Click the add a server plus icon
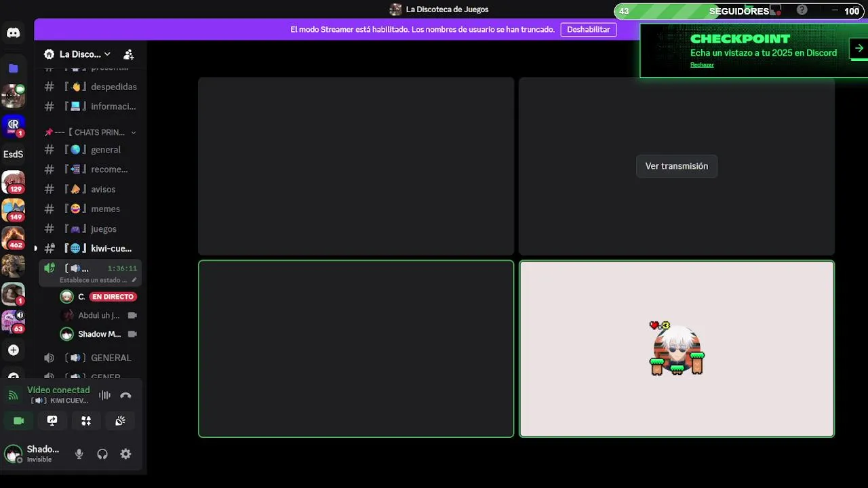The image size is (868, 488). 13,350
